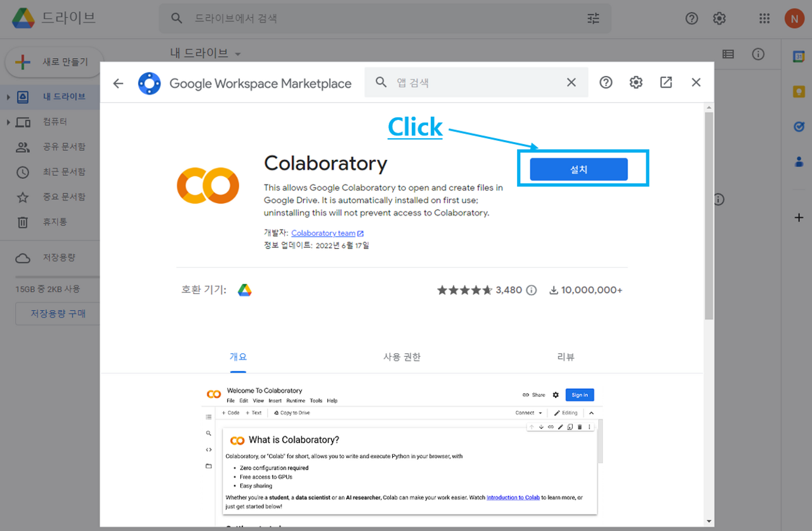This screenshot has height=531, width=812.
Task: Go back with the Marketplace back arrow
Action: click(x=118, y=83)
